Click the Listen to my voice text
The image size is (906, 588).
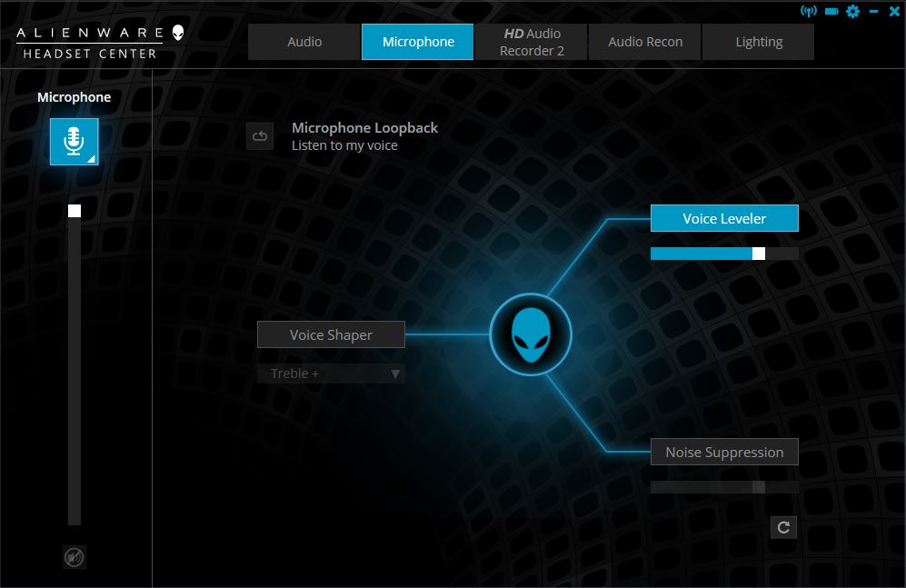click(344, 145)
